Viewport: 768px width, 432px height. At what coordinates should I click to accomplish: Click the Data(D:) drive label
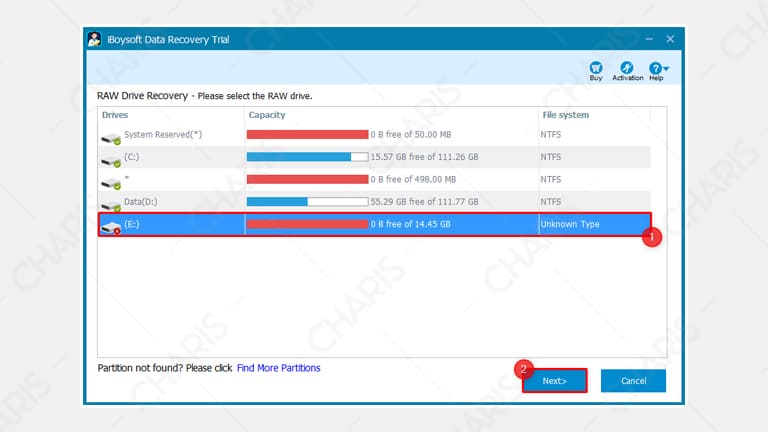click(141, 201)
